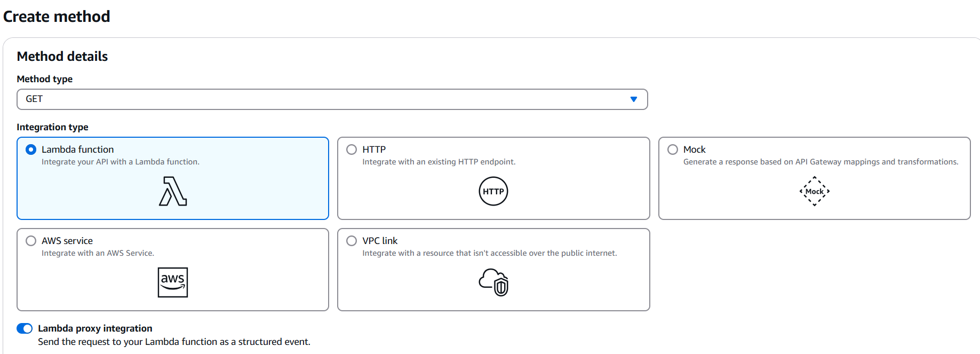Select the Lambda function radio button
Viewport: 980px width, 354px height.
[31, 150]
